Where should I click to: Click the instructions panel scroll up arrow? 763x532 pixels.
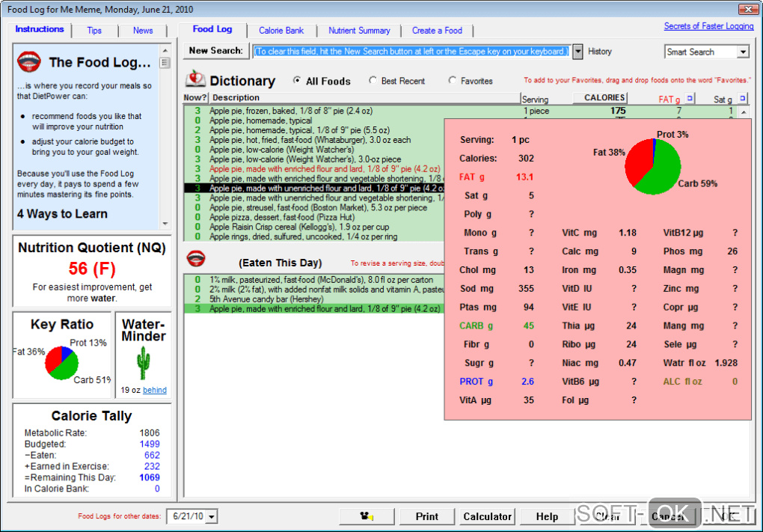tap(165, 51)
